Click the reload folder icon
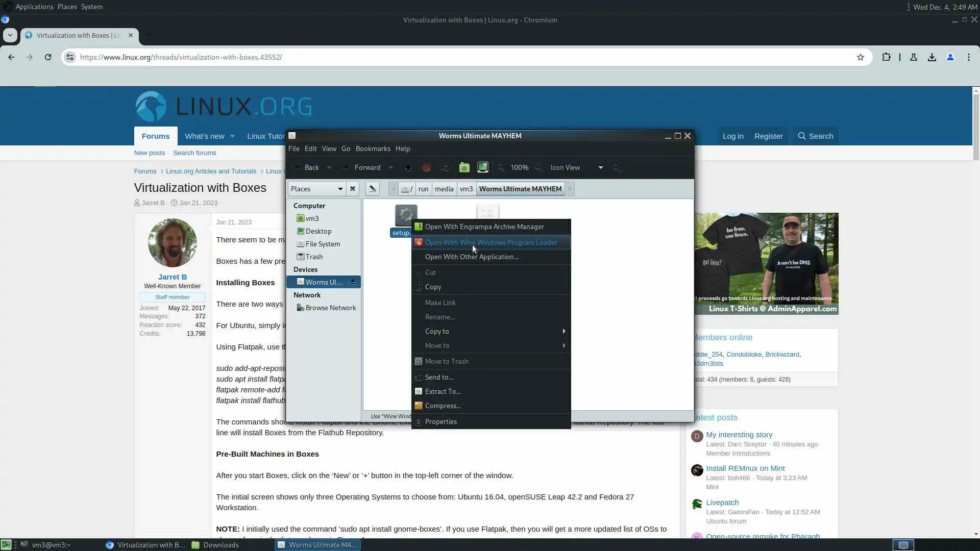The width and height of the screenshot is (980, 551). (445, 167)
